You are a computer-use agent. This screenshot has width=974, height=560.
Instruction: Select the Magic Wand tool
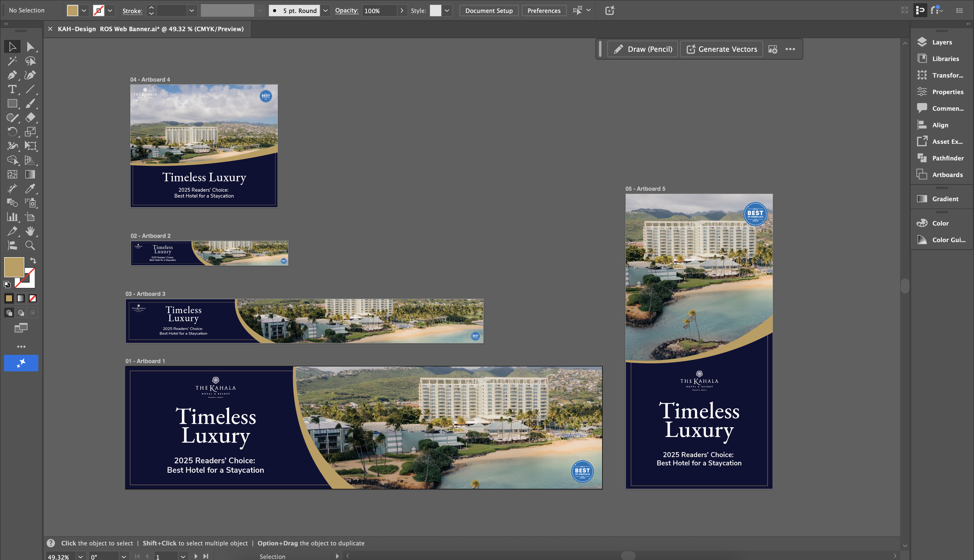[x=12, y=61]
